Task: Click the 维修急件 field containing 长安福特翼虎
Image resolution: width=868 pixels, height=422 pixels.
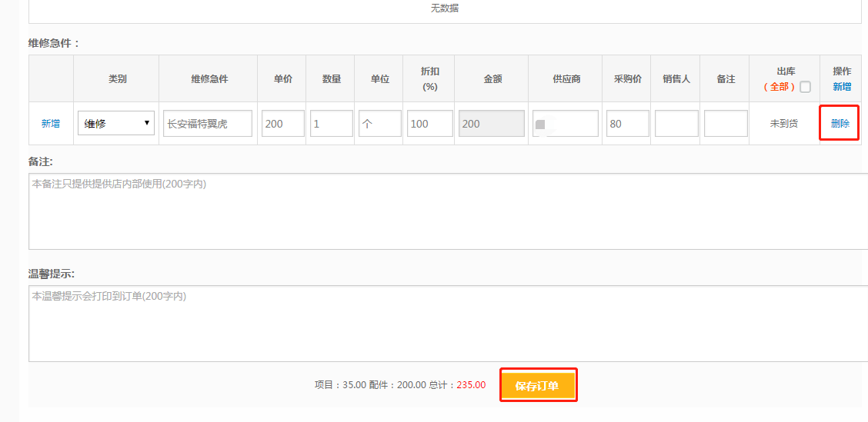Action: click(207, 123)
